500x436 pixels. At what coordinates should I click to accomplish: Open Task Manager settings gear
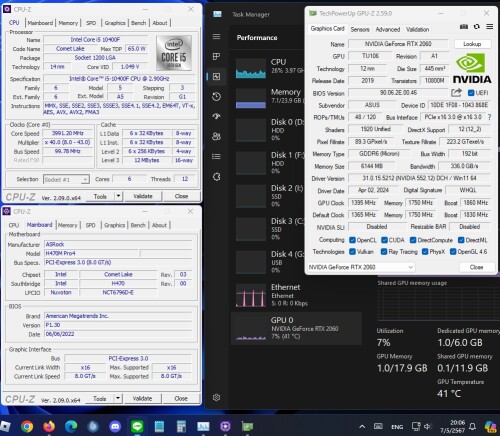(x=216, y=397)
